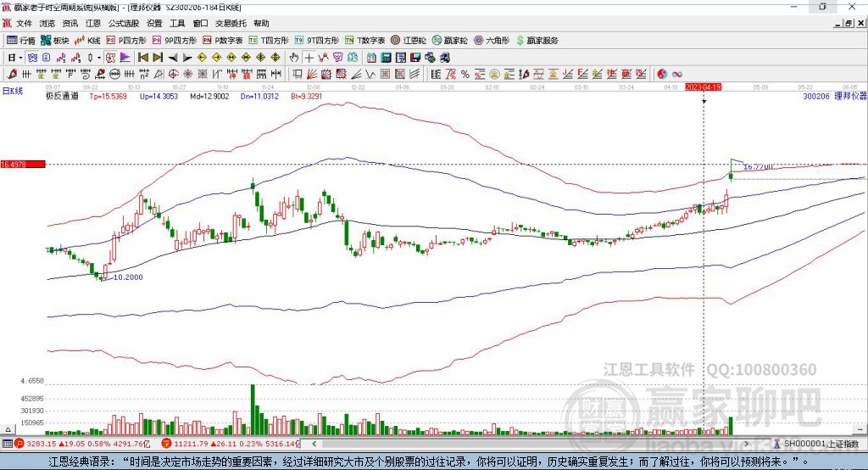868x470 pixels.
Task: Click the save floppy disk icon
Action: coord(415,58)
